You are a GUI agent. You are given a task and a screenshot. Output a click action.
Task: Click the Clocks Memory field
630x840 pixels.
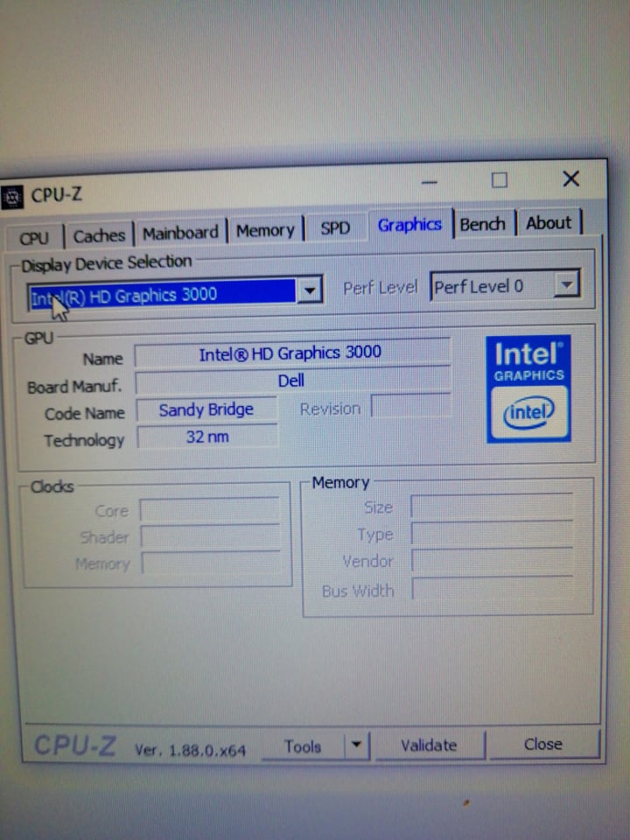coord(212,562)
